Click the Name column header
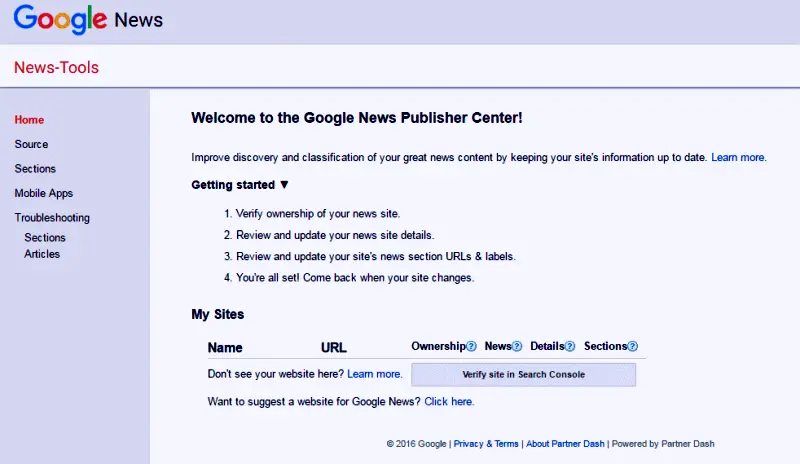This screenshot has width=800, height=464. pyautogui.click(x=225, y=348)
